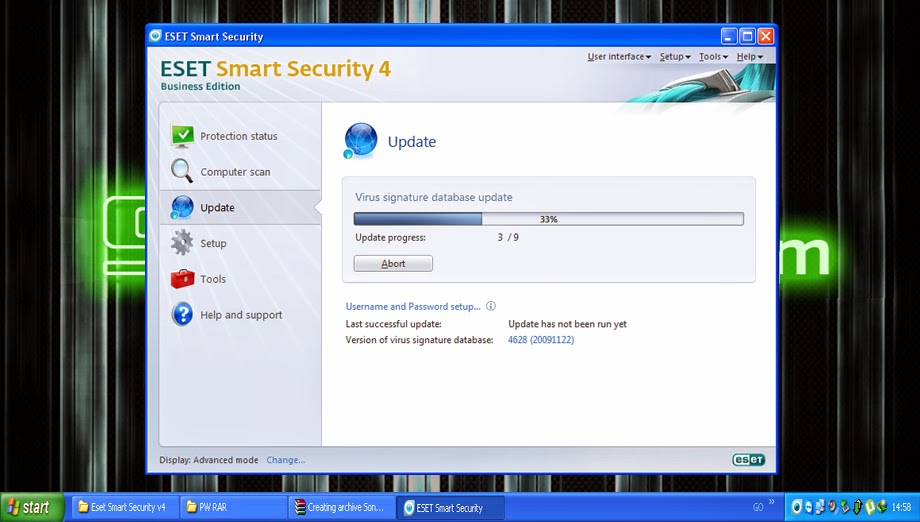The image size is (920, 522).
Task: Click the green up-down arrows tray icon
Action: pos(858,507)
